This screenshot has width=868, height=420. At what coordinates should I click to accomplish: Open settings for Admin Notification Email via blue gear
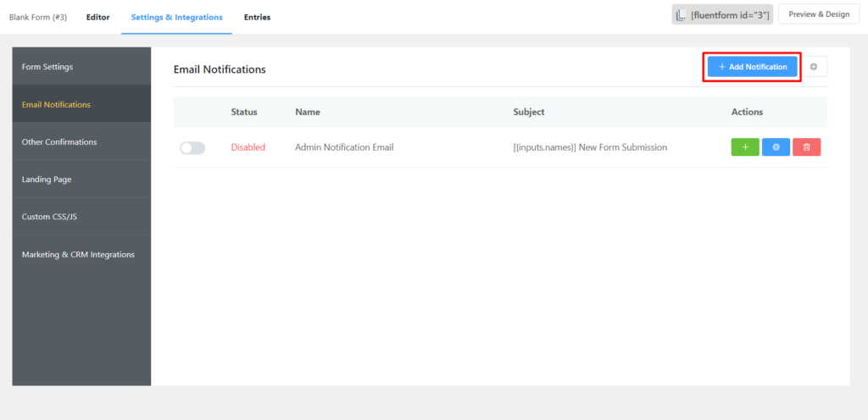tap(776, 147)
